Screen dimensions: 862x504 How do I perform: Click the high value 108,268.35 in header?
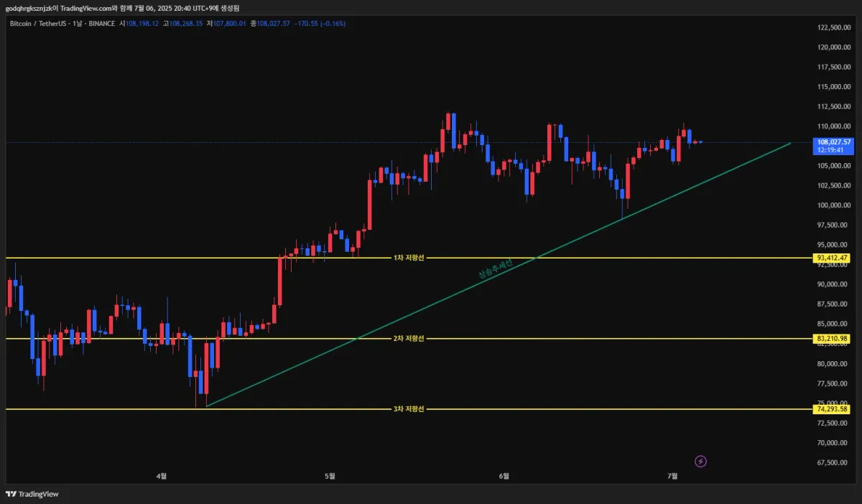185,24
